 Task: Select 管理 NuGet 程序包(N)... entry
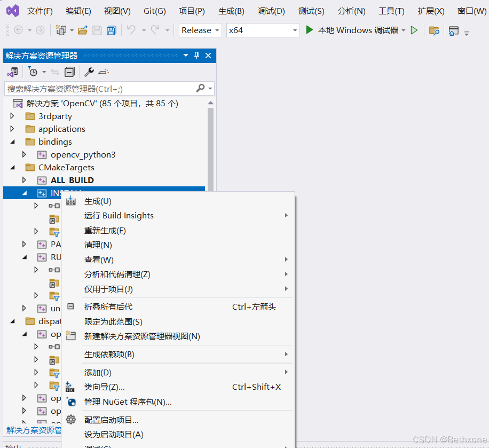point(178,402)
